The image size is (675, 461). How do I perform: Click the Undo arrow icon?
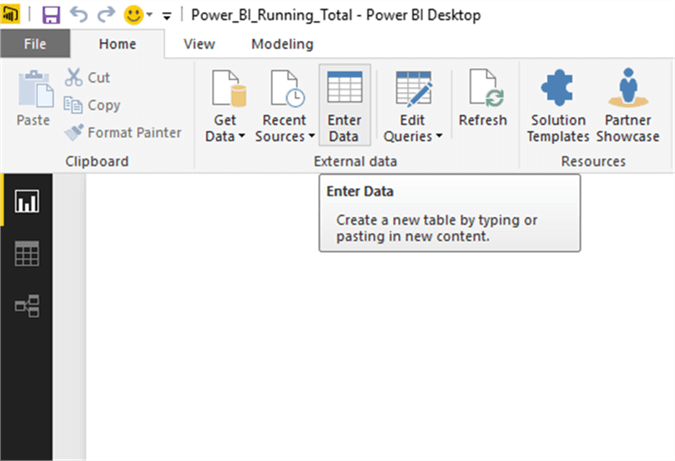pyautogui.click(x=79, y=15)
